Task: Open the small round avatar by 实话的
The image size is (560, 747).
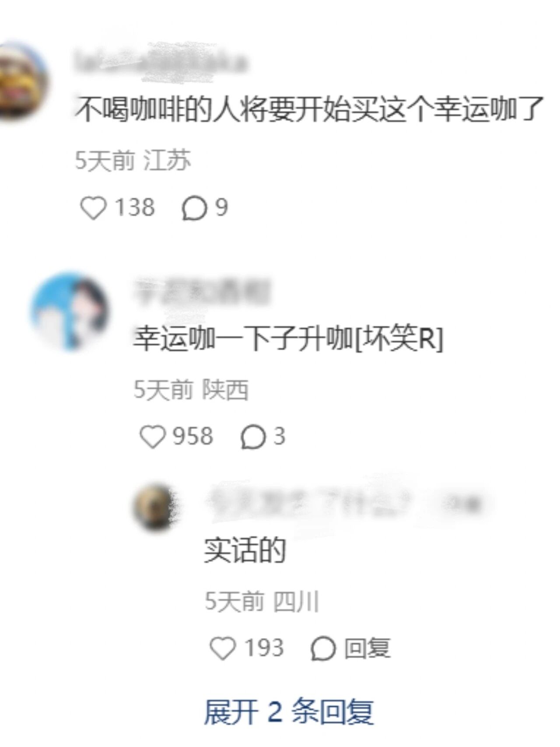Action: click(155, 507)
